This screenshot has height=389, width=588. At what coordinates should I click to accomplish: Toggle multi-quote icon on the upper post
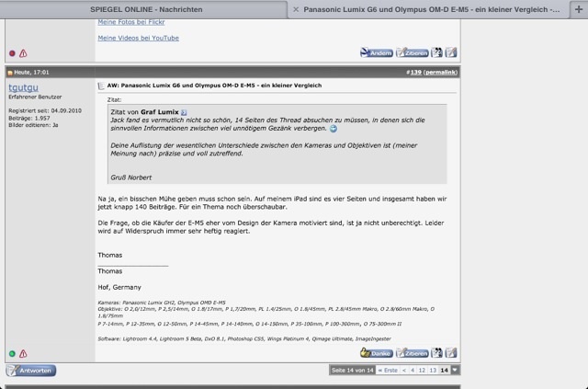click(x=437, y=53)
